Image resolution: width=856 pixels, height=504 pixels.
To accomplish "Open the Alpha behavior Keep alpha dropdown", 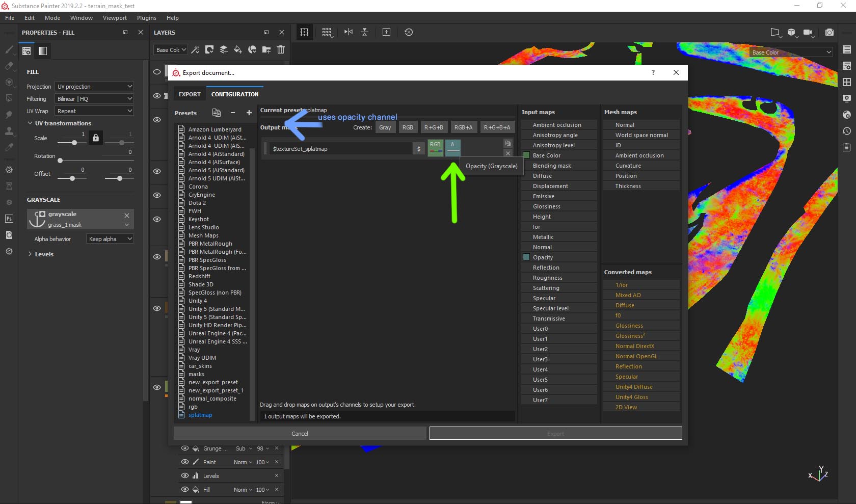I will point(110,239).
